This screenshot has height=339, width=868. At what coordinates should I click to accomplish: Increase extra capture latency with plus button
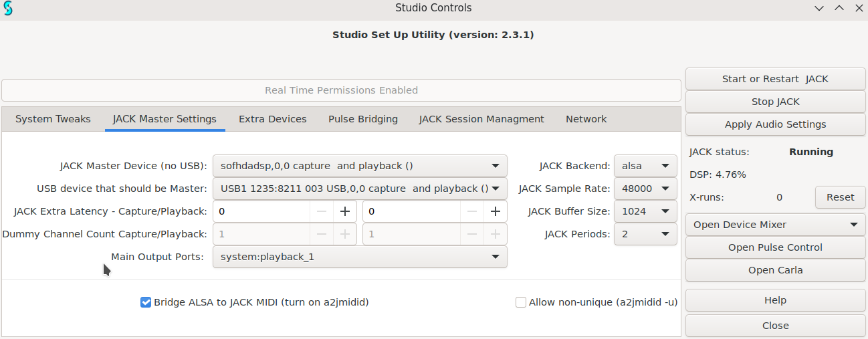(x=345, y=211)
